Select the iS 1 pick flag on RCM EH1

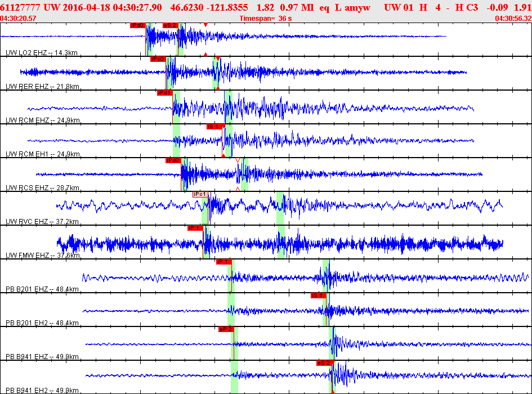tap(214, 127)
